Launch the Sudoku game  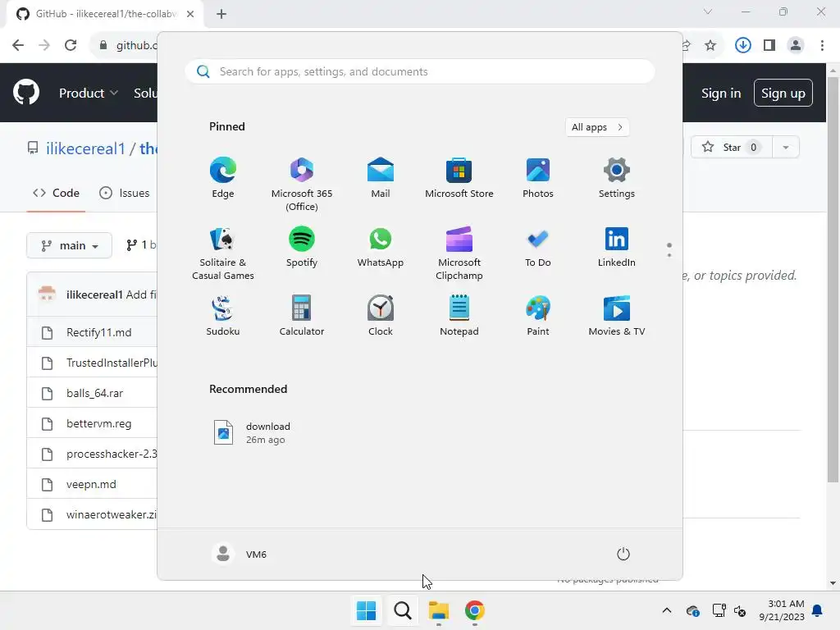click(223, 316)
